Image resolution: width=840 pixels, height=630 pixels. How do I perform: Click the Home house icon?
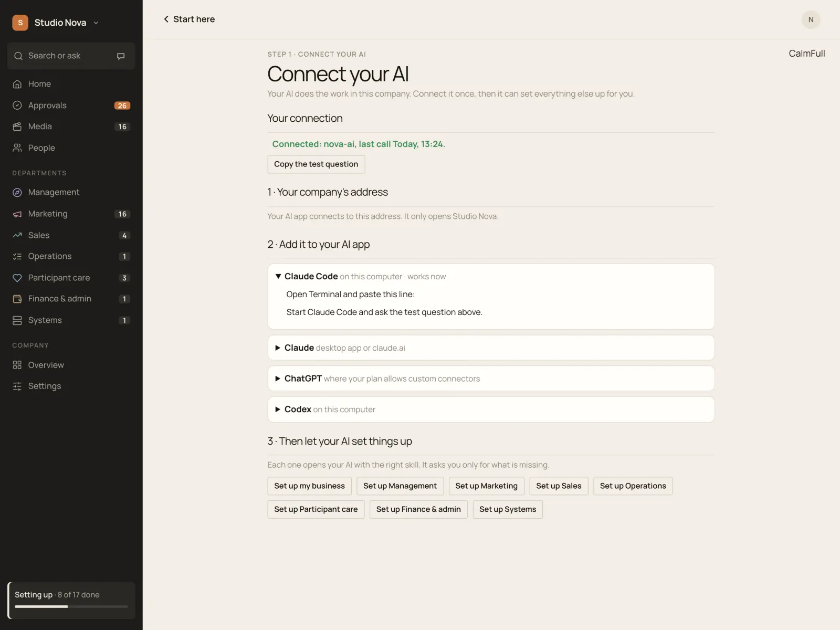(17, 84)
